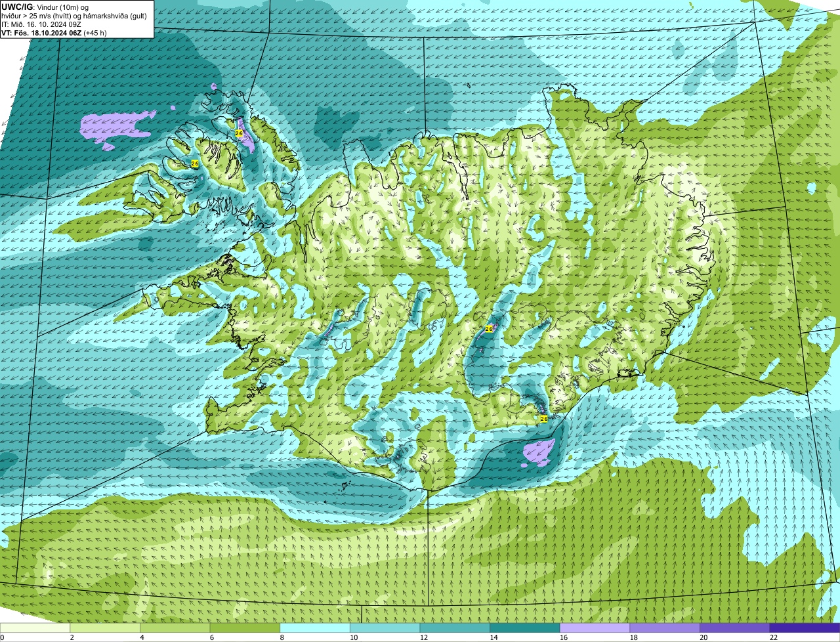The height and width of the screenshot is (642, 840).
Task: Click the 4–6 m/s light green legend swatch
Action: (175, 628)
